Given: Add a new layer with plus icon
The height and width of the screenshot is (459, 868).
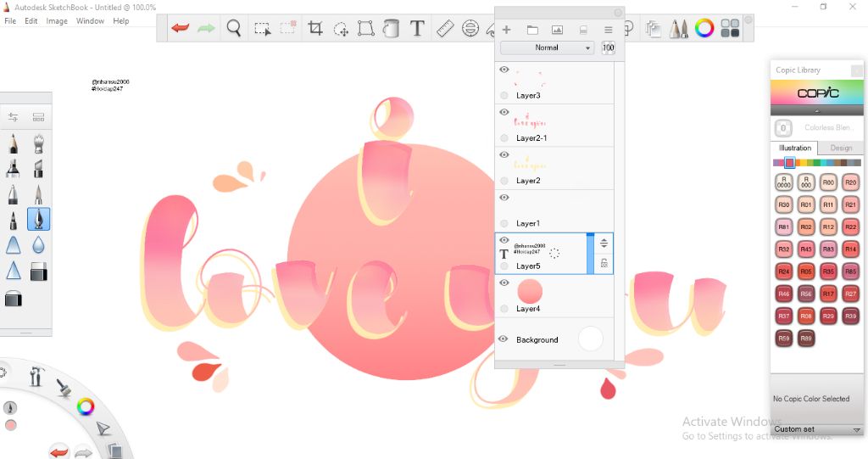Looking at the screenshot, I should [506, 30].
